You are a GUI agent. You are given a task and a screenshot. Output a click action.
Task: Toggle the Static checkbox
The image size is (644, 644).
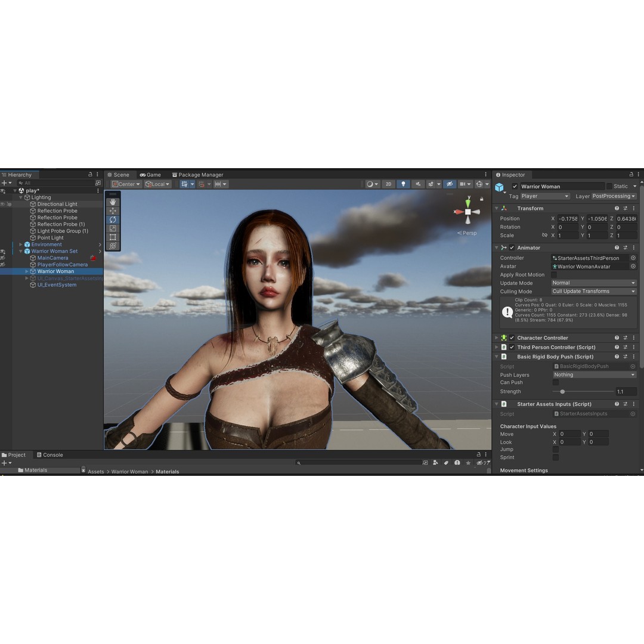[609, 187]
